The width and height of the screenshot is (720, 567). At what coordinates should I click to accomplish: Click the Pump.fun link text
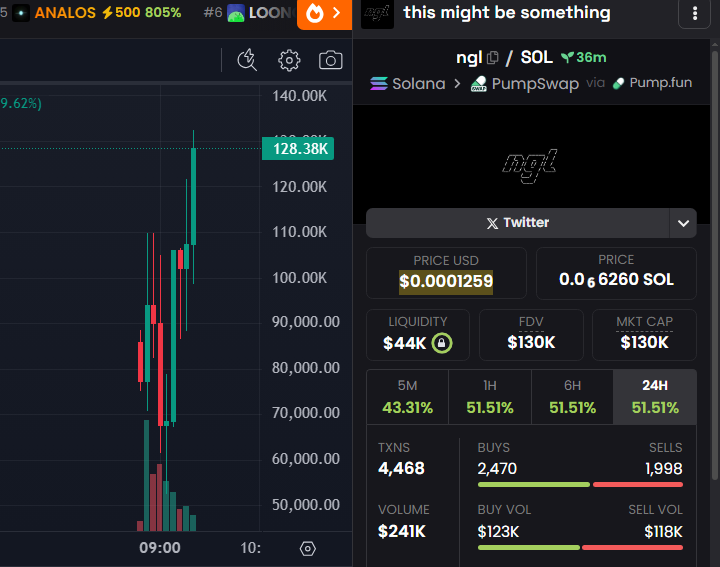660,83
